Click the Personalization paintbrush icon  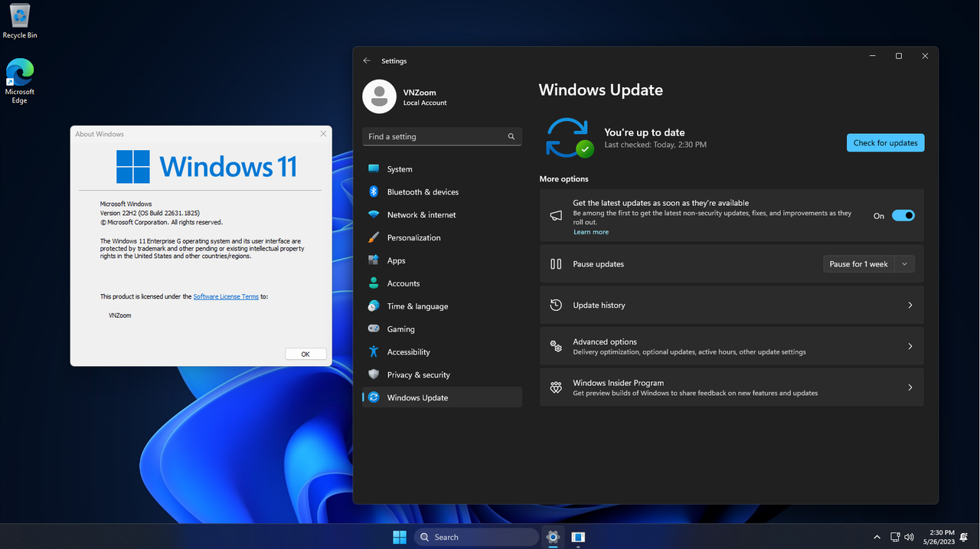pos(374,237)
